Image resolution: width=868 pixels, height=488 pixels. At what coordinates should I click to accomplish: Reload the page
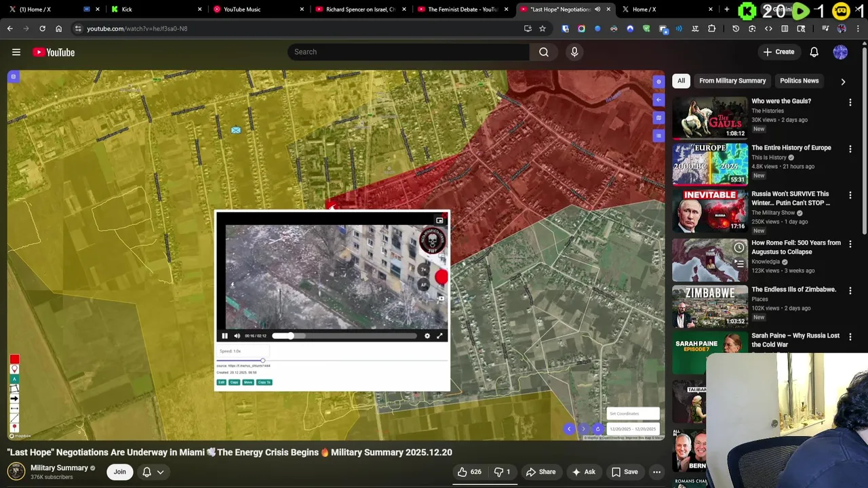tap(42, 28)
